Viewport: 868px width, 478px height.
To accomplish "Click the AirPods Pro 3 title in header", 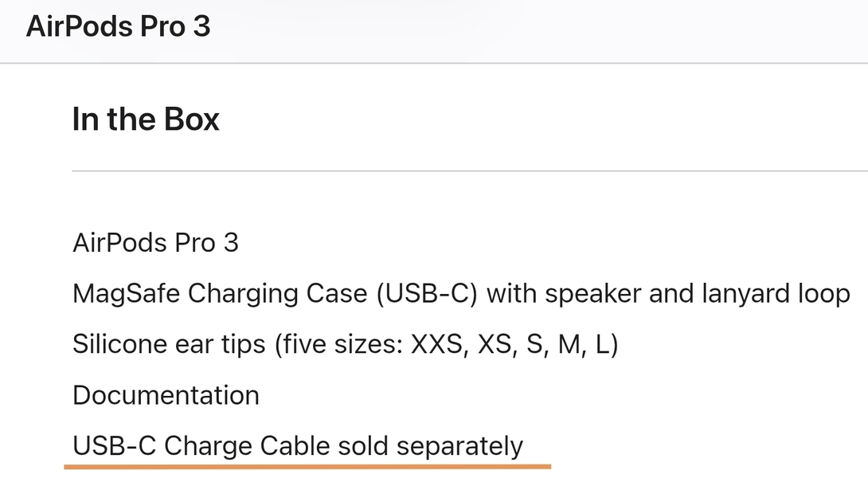I will point(118,26).
